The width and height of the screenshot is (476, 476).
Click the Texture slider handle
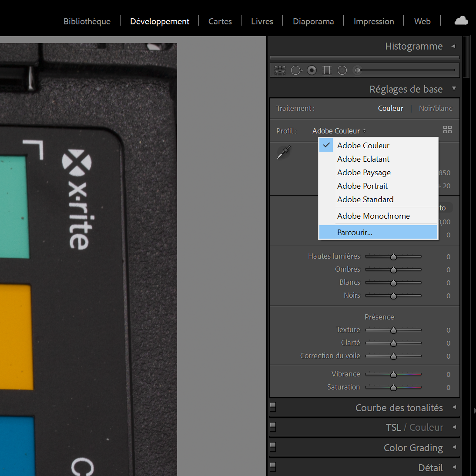(393, 330)
